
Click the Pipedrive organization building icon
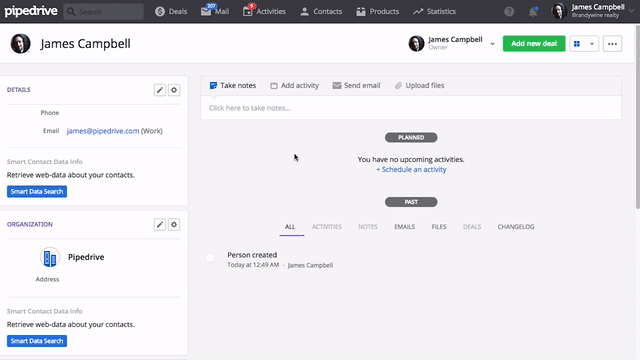(50, 258)
